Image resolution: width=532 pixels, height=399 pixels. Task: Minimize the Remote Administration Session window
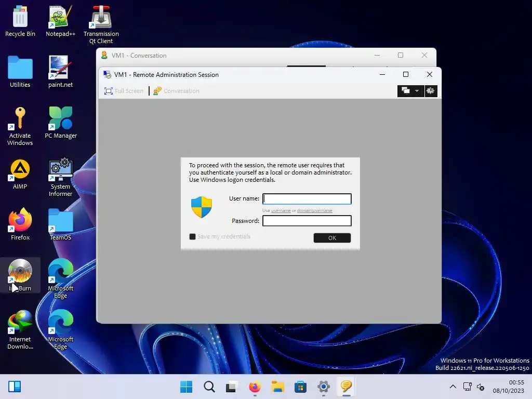[382, 74]
